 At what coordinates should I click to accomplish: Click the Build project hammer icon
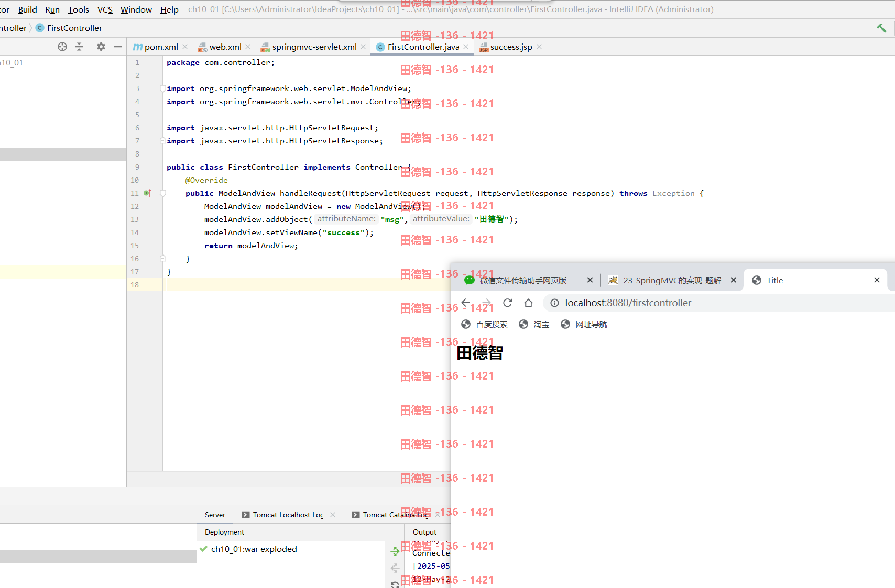click(881, 28)
